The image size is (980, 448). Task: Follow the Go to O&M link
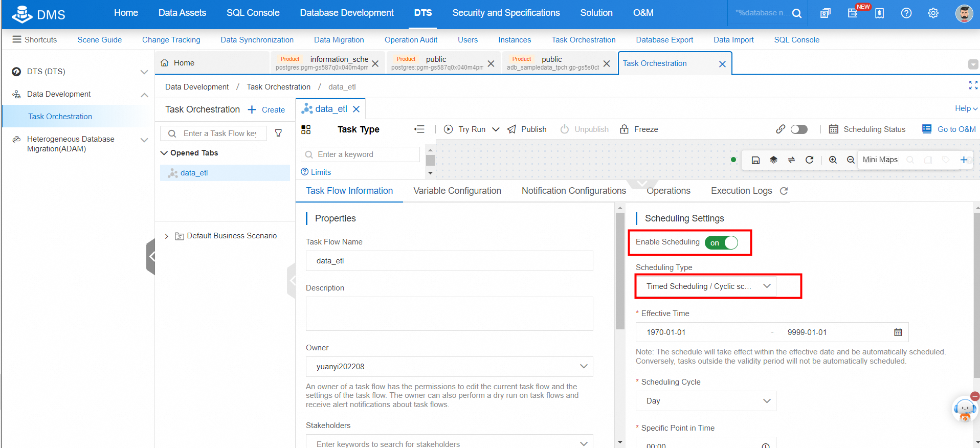coord(949,129)
